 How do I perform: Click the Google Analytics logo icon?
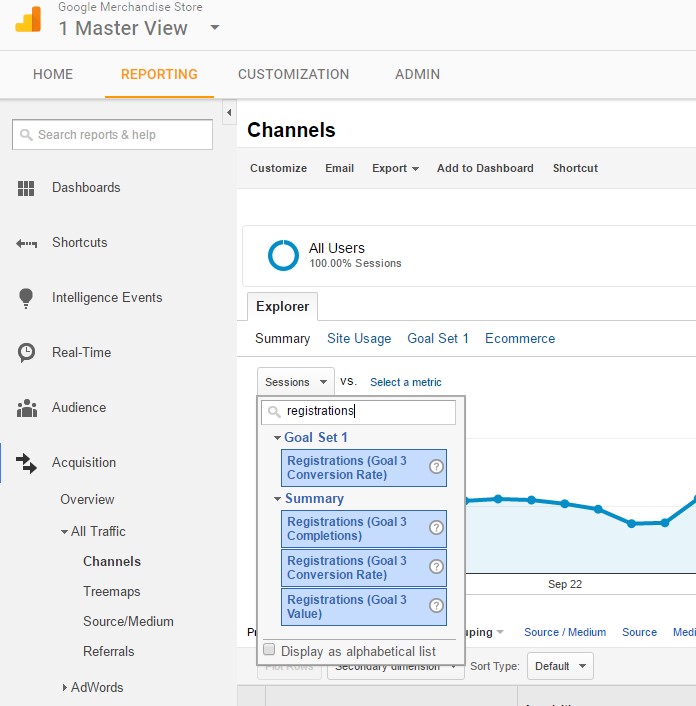[28, 19]
